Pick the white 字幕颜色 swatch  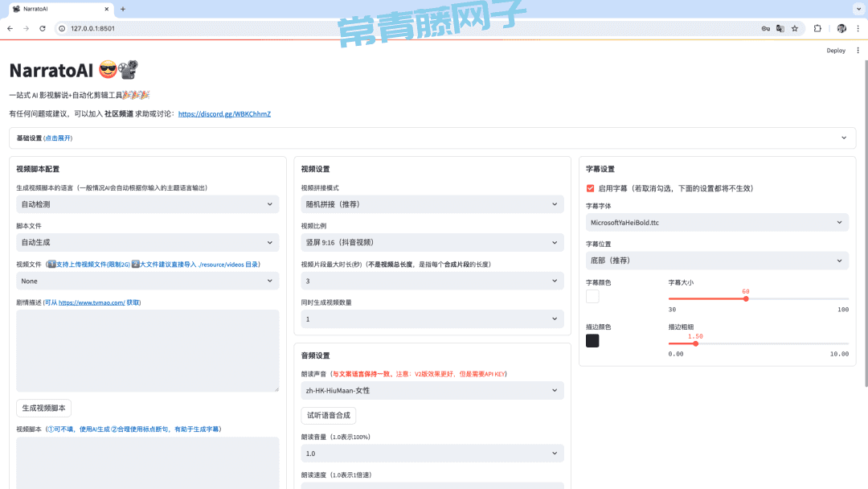[592, 296]
